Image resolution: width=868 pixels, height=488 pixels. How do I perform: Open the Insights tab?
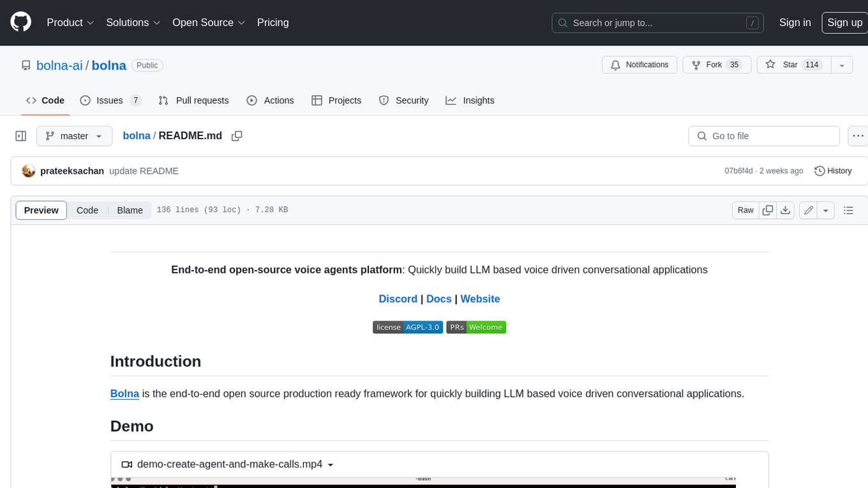point(470,100)
